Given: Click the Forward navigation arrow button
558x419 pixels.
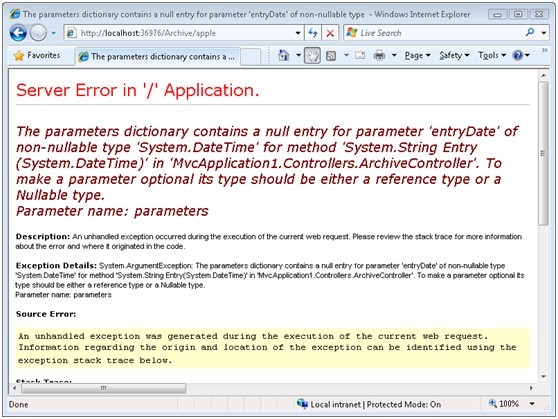Looking at the screenshot, I should 38,33.
